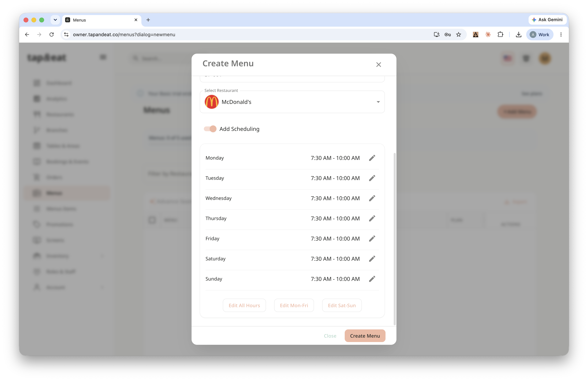
Task: Click the brown letter-A extension icon
Action: click(476, 35)
